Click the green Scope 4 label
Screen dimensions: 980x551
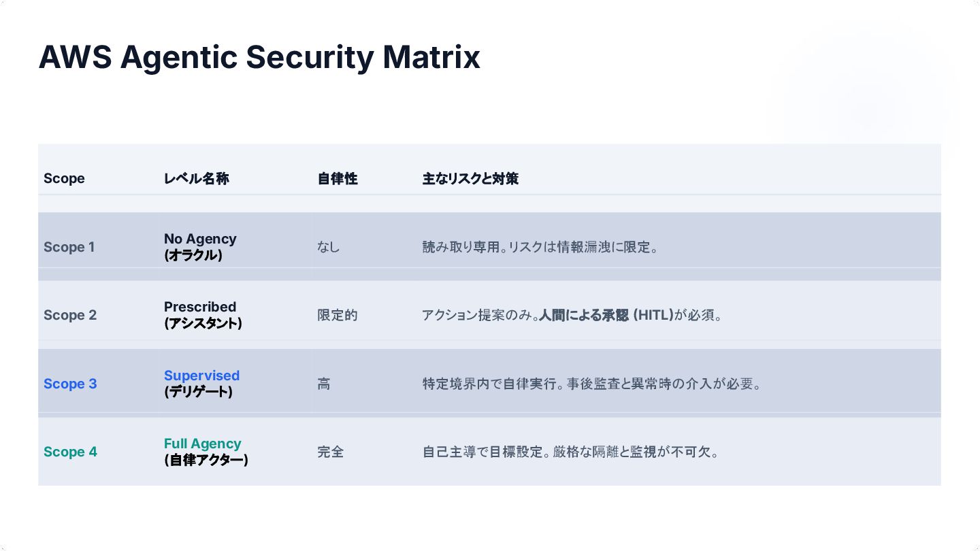click(70, 452)
